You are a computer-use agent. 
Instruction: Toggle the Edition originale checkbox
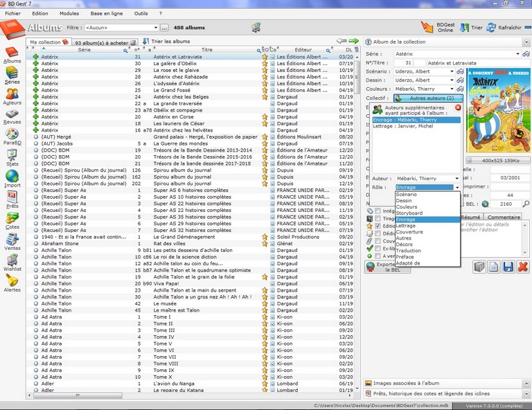[x=378, y=226]
